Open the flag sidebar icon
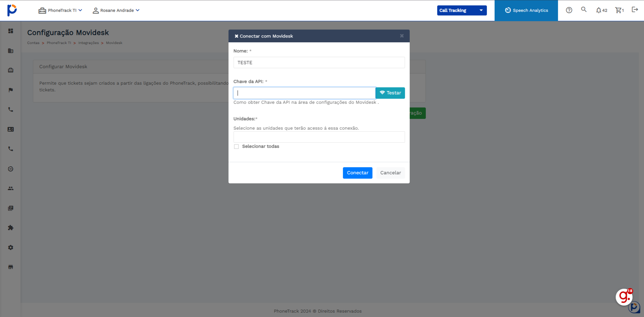This screenshot has width=644, height=317. (11, 90)
